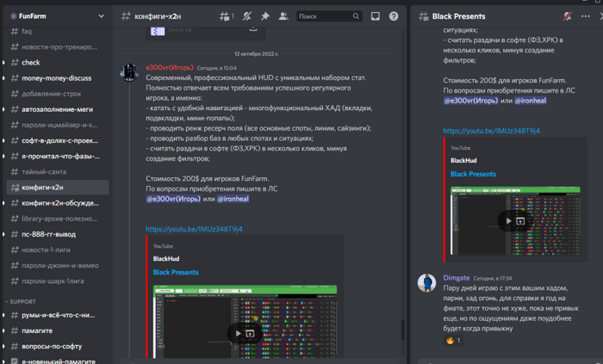Open the FunFarm server dropdown menu

[x=101, y=16]
